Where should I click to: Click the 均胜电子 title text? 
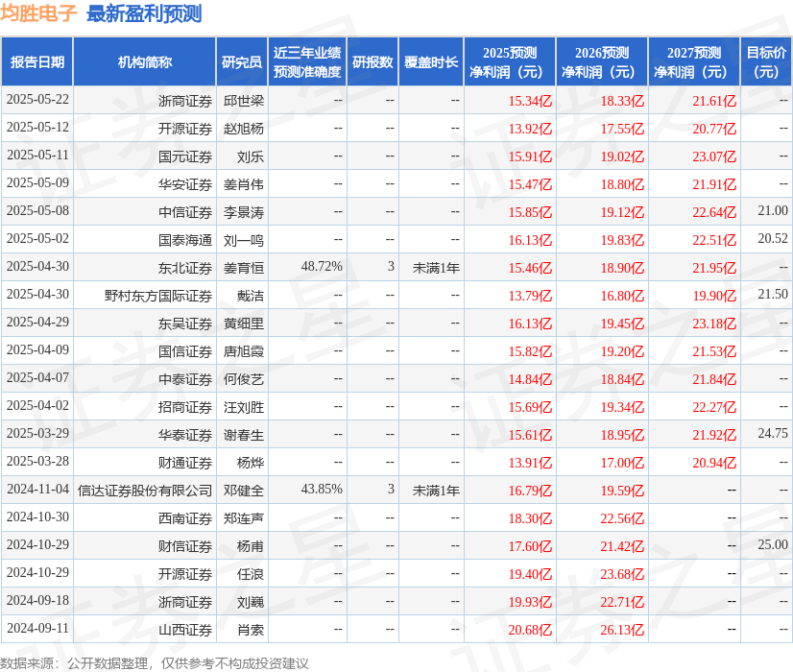click(38, 13)
